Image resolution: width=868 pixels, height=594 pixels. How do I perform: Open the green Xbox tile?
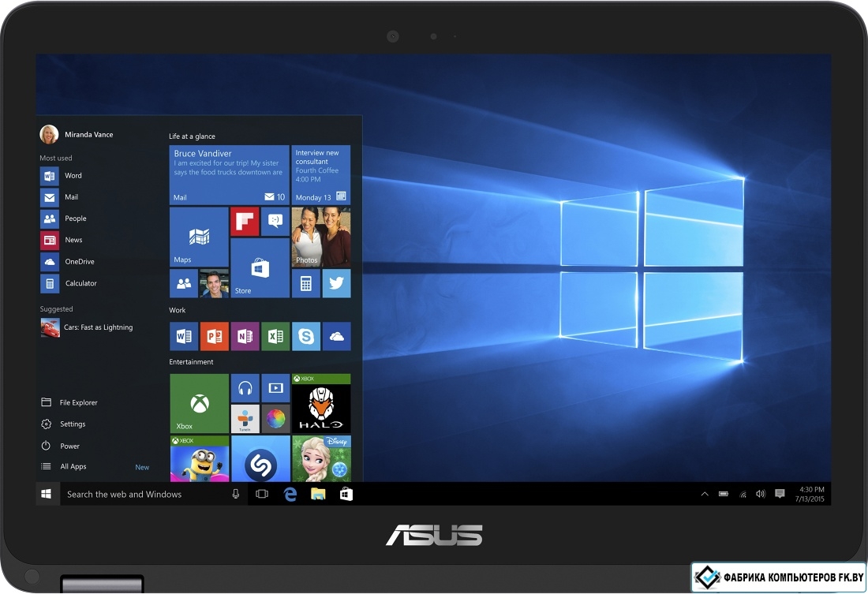200,404
